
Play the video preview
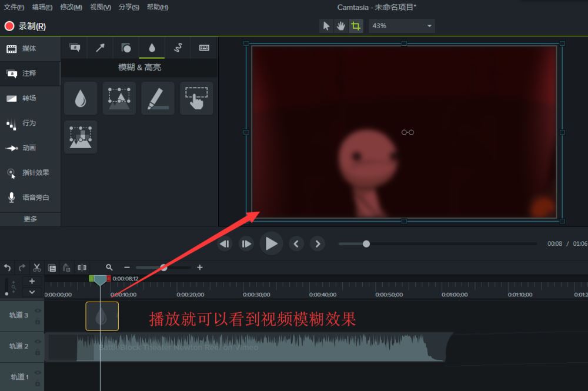271,244
